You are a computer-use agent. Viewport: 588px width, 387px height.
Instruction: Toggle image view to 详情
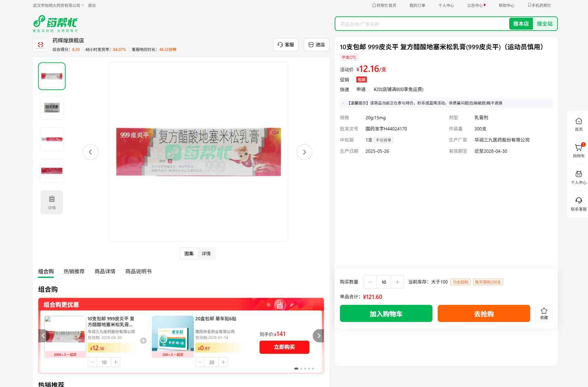[206, 254]
